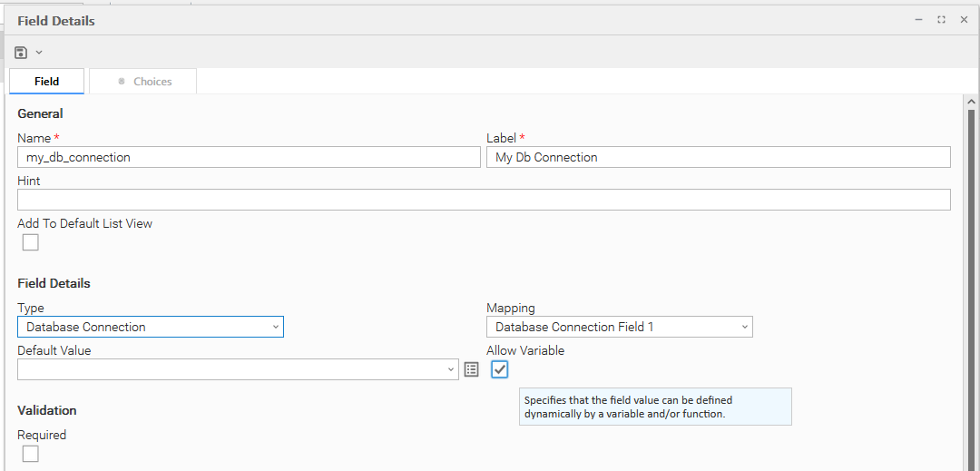This screenshot has height=471, width=980.
Task: Enable Add To Default List View checkbox
Action: 31,242
